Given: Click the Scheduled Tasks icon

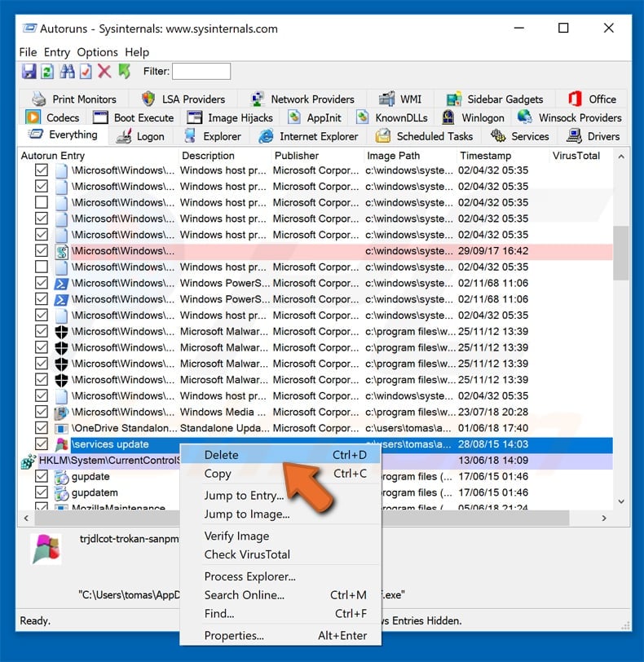Looking at the screenshot, I should click(x=383, y=136).
